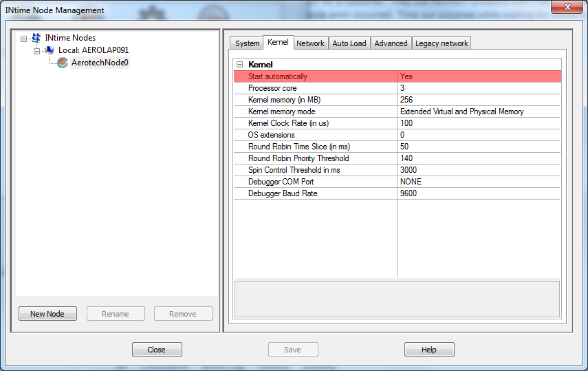Open Kernel memory mode value dropdown
The image size is (588, 371).
point(479,112)
